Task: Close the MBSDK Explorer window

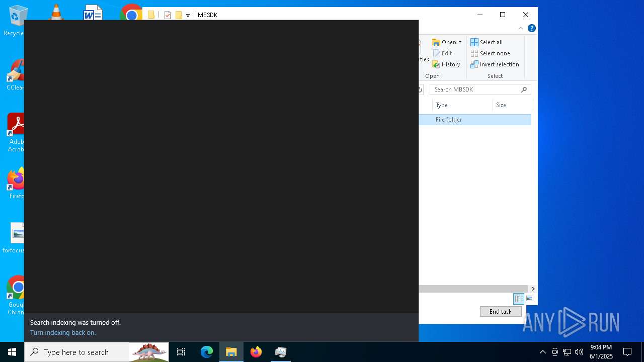Action: pyautogui.click(x=526, y=15)
